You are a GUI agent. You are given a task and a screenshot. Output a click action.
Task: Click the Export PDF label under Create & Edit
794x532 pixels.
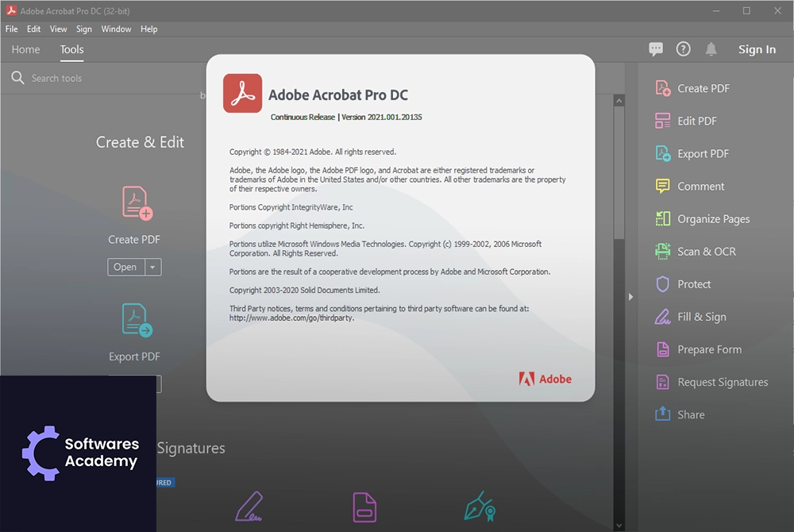click(134, 357)
